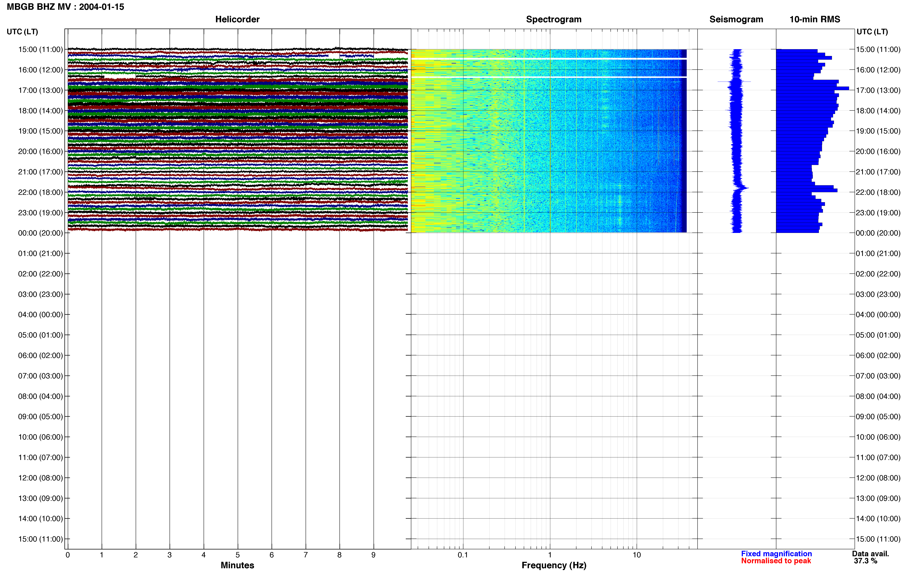This screenshot has height=578, width=924.
Task: Click the 00:00 (20:00) label on the Helicorder axis
Action: tap(40, 233)
